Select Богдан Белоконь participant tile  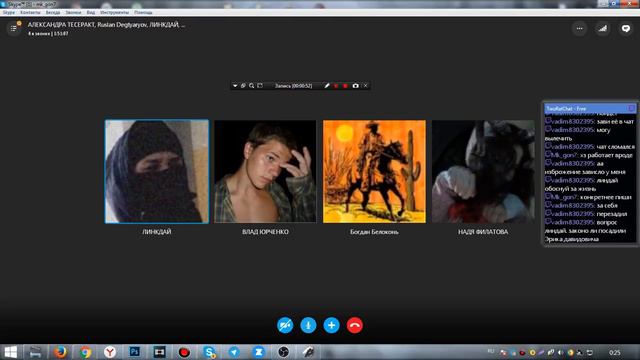click(x=374, y=171)
